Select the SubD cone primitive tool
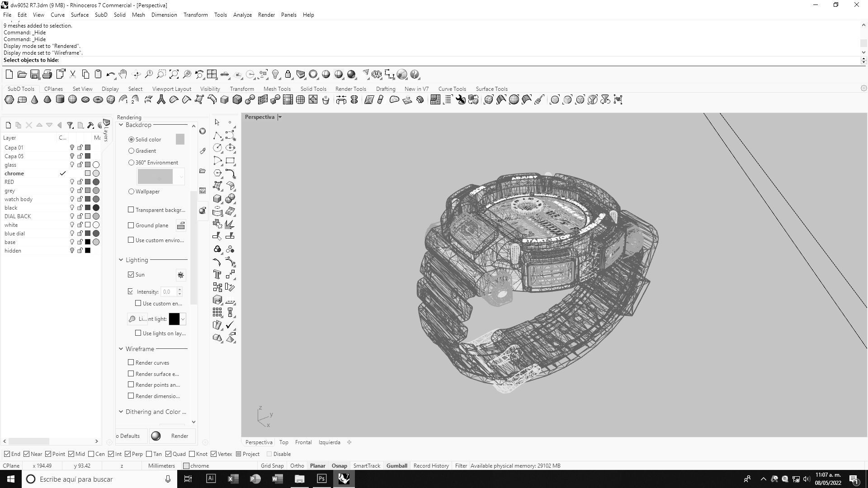868x488 pixels. (34, 100)
